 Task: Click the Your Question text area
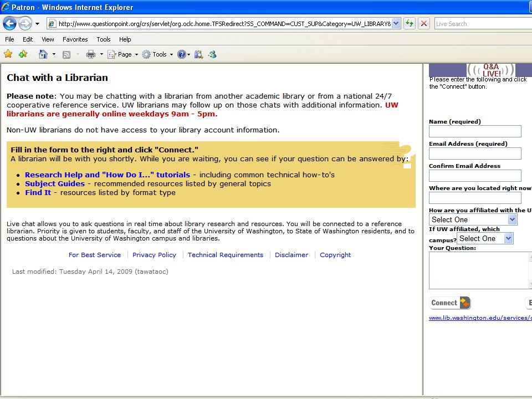point(480,270)
